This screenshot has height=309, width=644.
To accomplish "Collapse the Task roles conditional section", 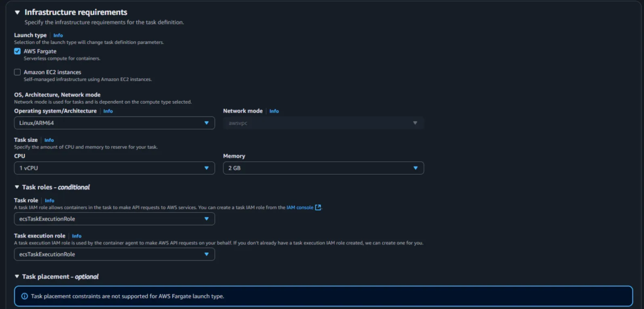I will (x=17, y=187).
